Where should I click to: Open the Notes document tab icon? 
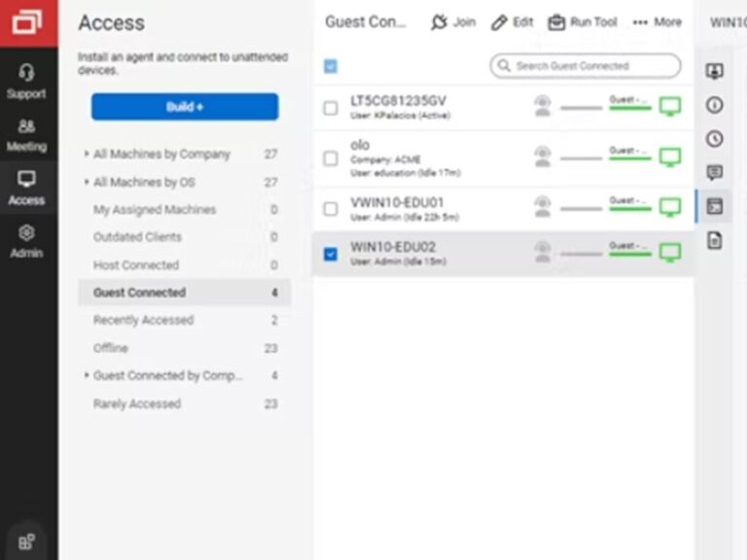[714, 240]
